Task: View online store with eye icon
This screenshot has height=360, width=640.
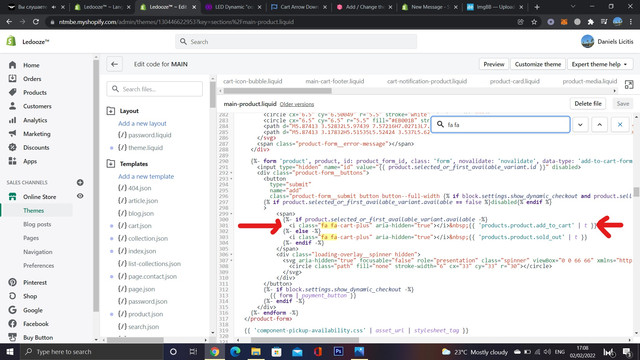Action: pos(80,196)
